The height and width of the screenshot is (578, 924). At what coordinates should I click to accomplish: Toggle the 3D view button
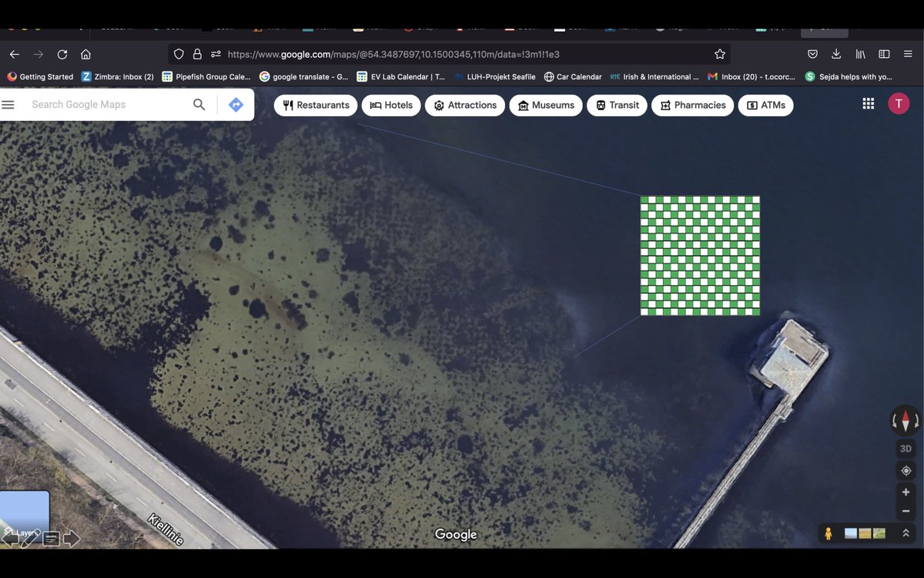click(906, 449)
